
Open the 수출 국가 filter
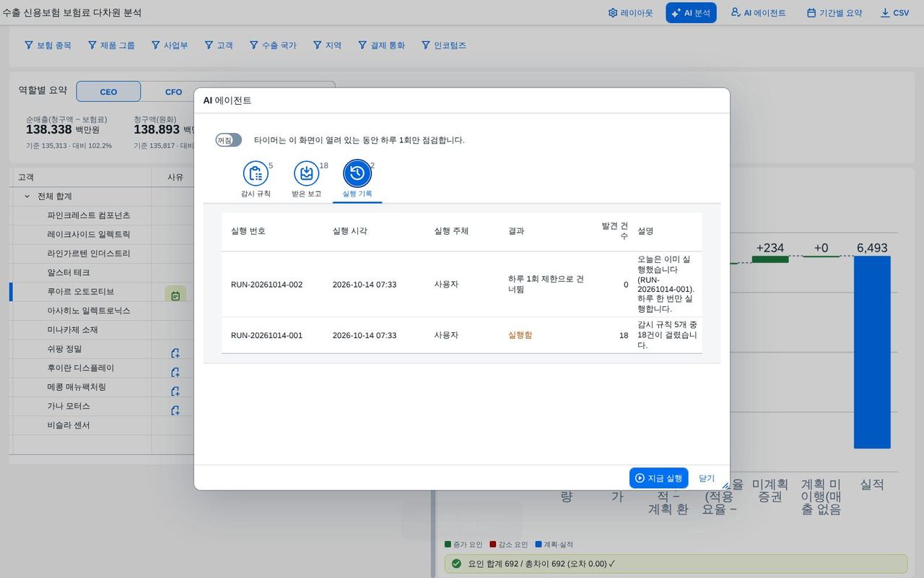pos(273,45)
